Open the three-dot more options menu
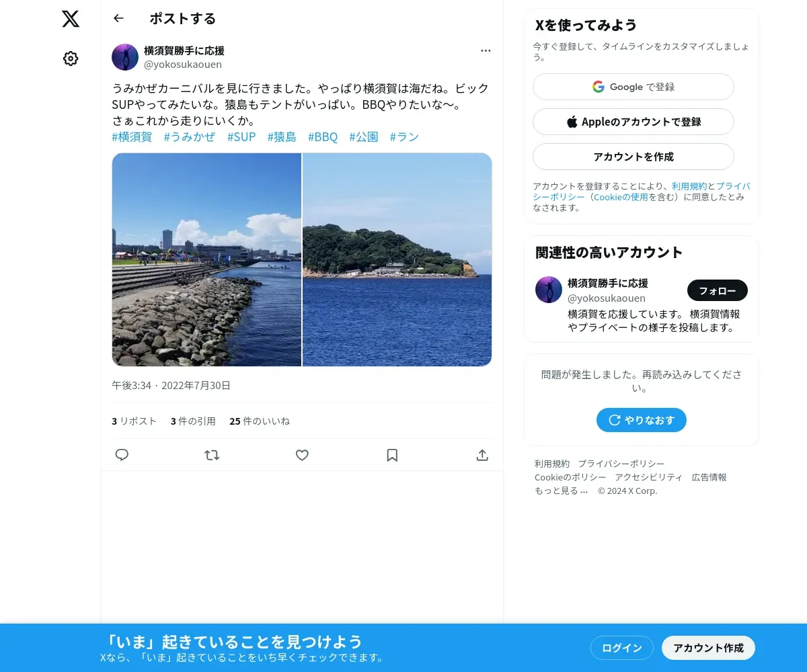 (486, 50)
